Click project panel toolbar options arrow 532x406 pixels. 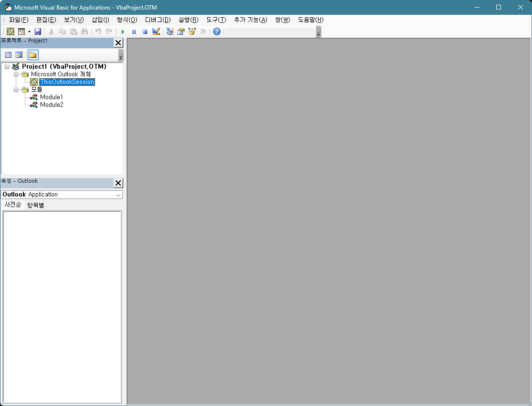coord(121,55)
